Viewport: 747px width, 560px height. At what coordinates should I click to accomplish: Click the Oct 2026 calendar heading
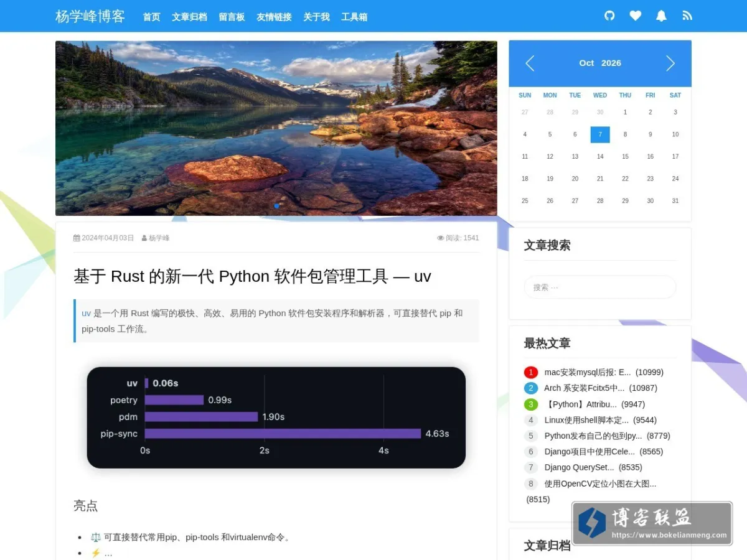[600, 63]
